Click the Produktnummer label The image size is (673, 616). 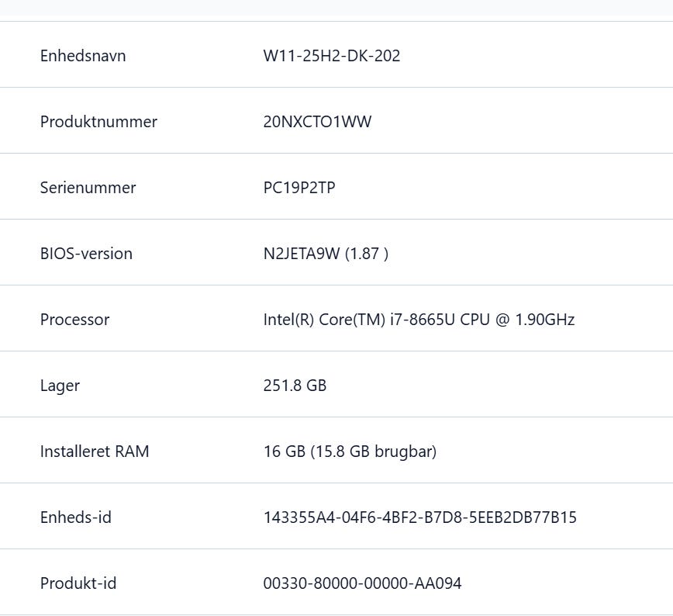tap(98, 122)
